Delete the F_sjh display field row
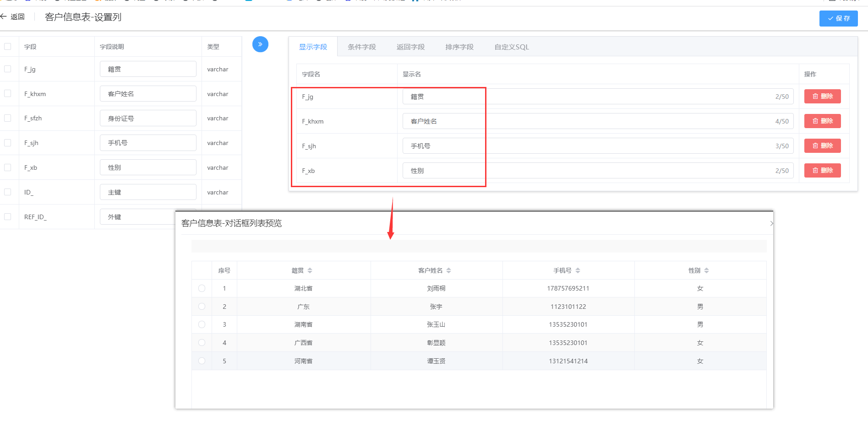This screenshot has width=868, height=426. [822, 146]
